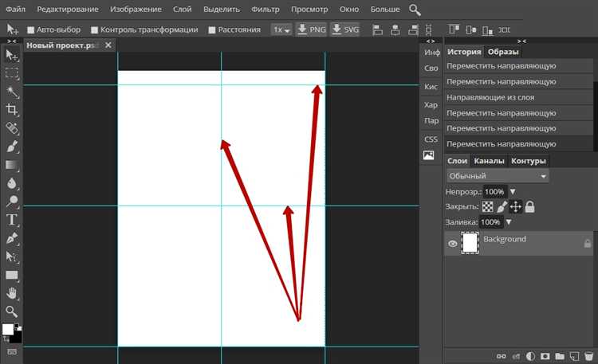Select the Rectangular Marquee tool

coord(12,73)
